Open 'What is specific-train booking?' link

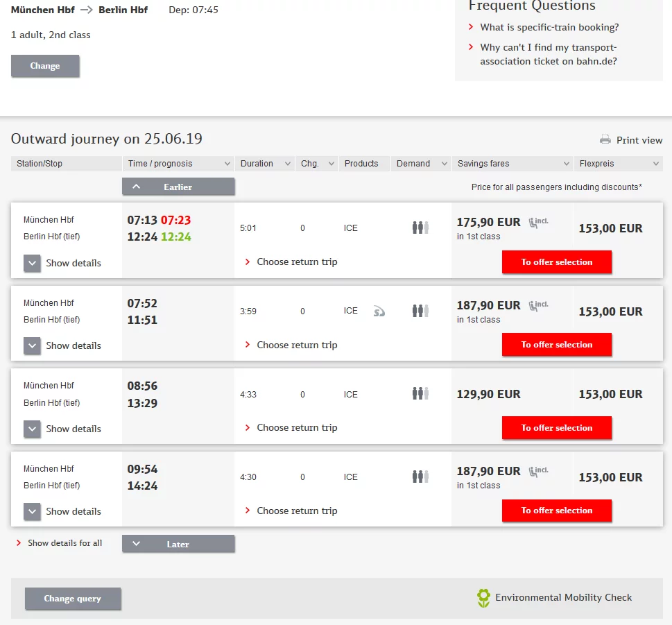click(x=549, y=27)
